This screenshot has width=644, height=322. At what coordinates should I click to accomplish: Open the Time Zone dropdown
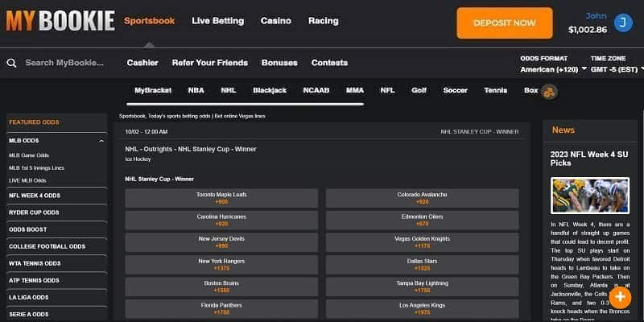pos(617,69)
